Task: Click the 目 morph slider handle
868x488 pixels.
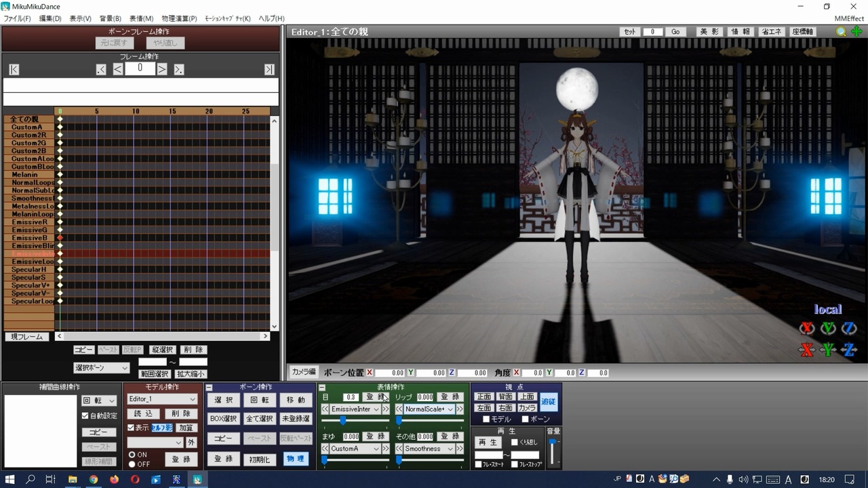Action: point(343,421)
